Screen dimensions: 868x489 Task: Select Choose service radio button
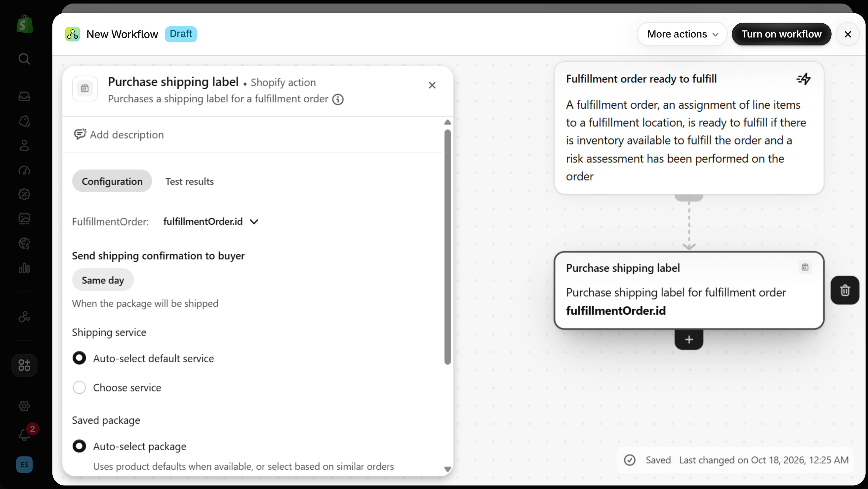(x=79, y=388)
